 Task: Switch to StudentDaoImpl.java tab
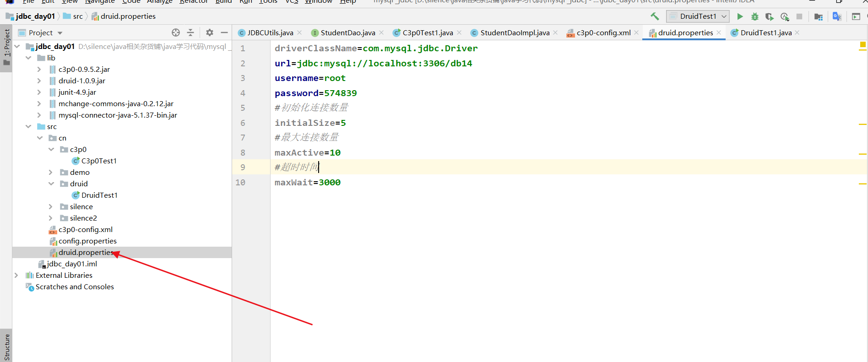pos(515,32)
